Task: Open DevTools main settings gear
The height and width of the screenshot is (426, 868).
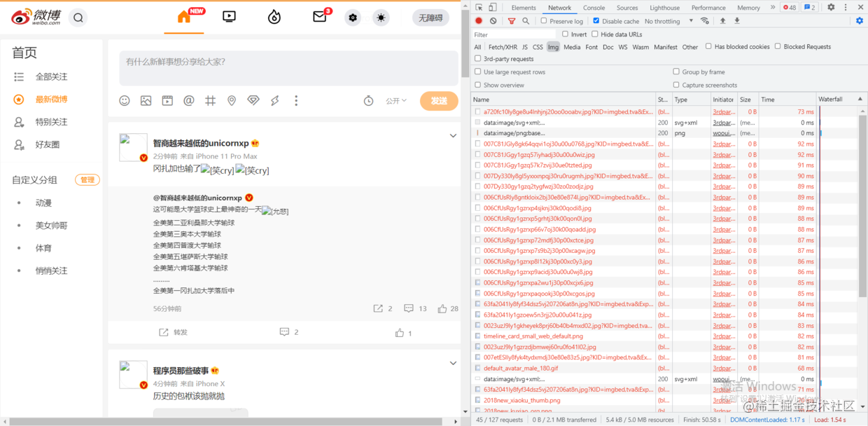Action: [x=831, y=8]
